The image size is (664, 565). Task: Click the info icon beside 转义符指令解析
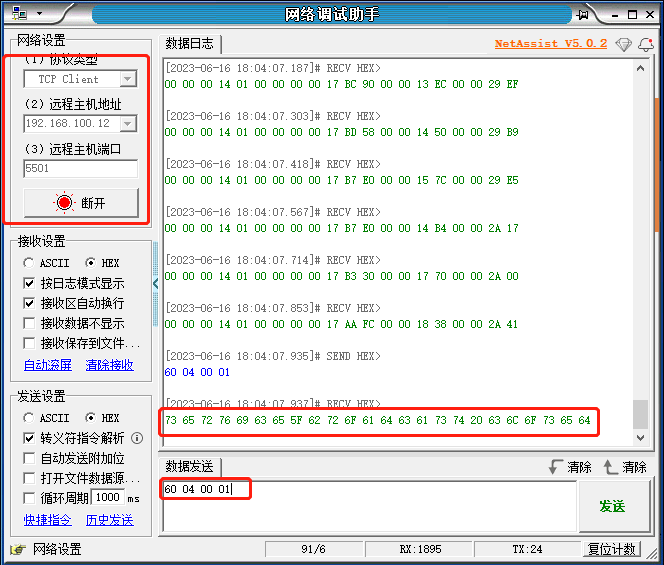[137, 438]
